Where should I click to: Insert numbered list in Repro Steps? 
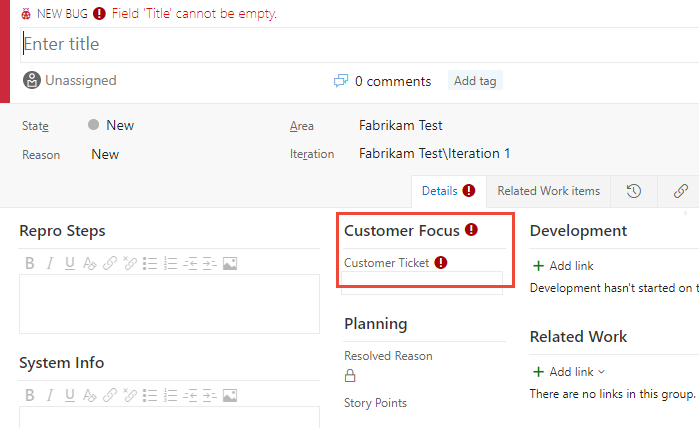170,264
